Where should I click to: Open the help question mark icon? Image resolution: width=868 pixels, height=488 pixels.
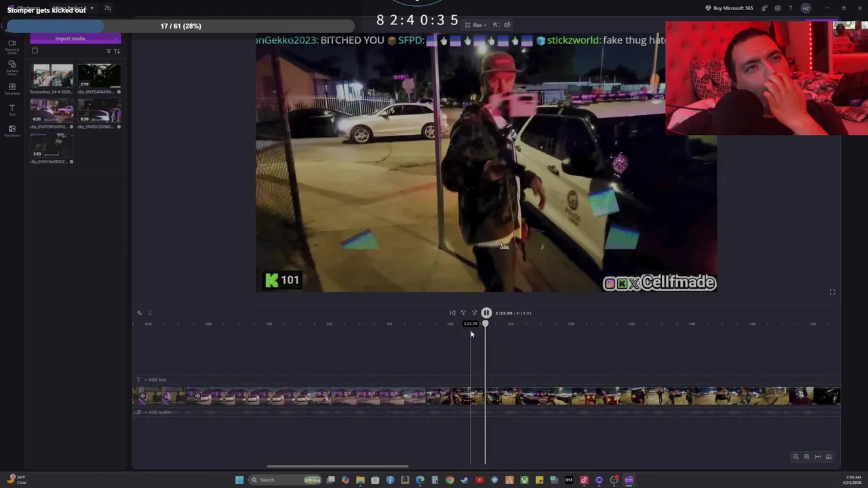tap(790, 8)
